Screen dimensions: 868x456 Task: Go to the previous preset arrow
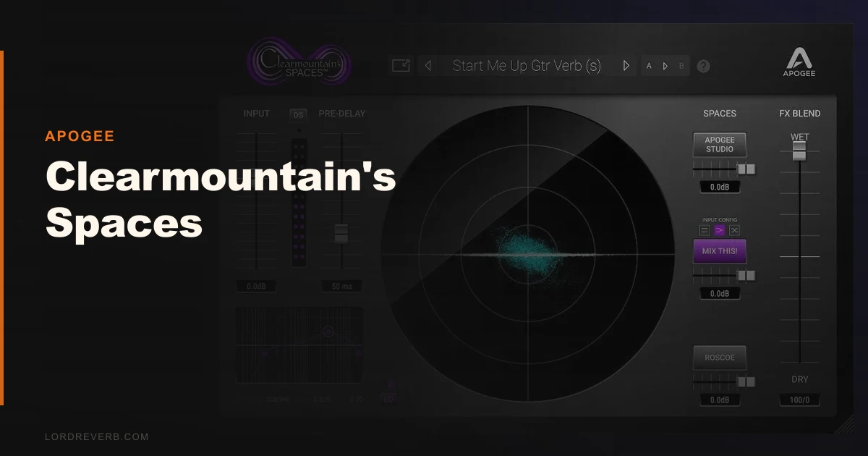pyautogui.click(x=428, y=66)
